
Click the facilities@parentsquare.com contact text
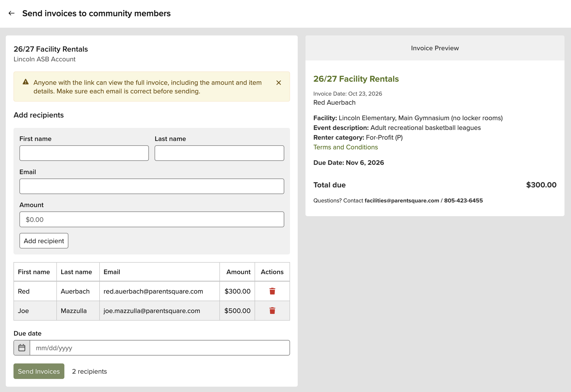402,201
